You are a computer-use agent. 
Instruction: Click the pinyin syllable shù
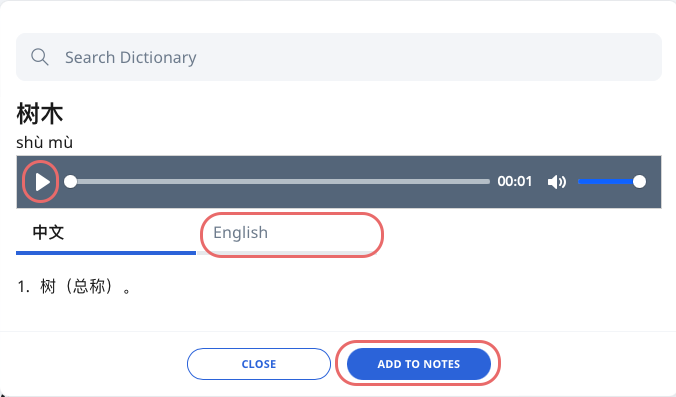click(28, 143)
